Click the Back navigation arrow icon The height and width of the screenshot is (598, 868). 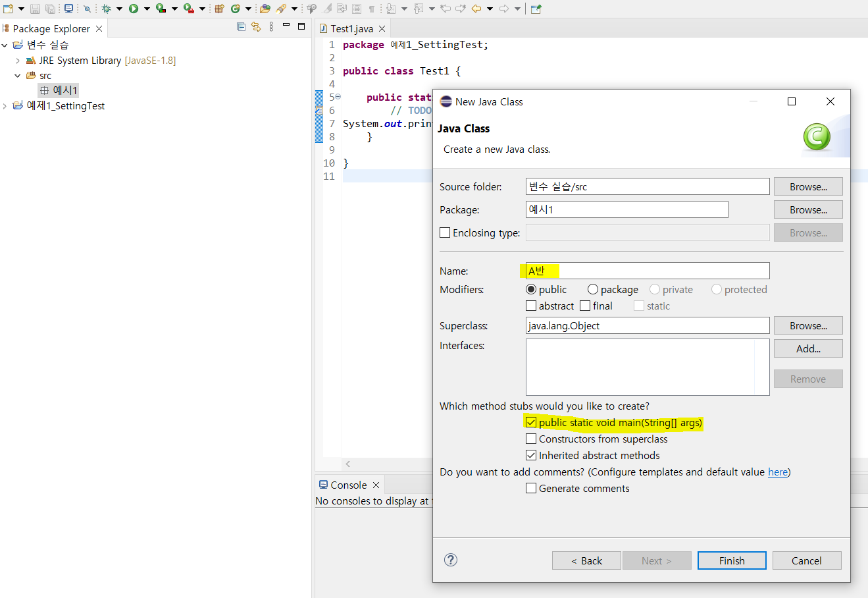pyautogui.click(x=476, y=9)
